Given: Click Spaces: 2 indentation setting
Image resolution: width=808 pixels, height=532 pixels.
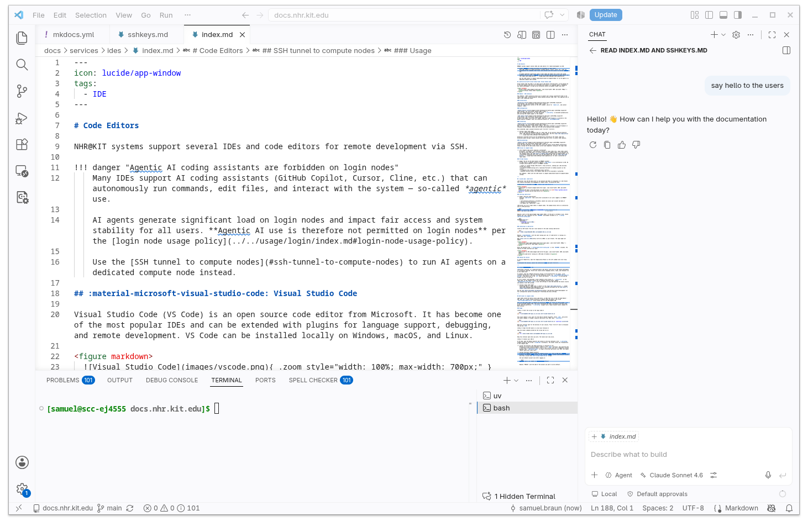Looking at the screenshot, I should (x=658, y=508).
